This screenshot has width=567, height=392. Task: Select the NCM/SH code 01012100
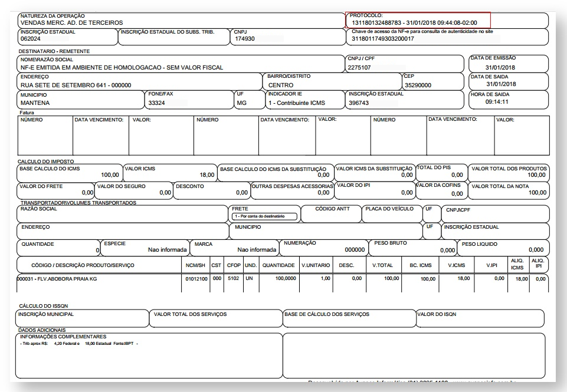click(x=196, y=279)
